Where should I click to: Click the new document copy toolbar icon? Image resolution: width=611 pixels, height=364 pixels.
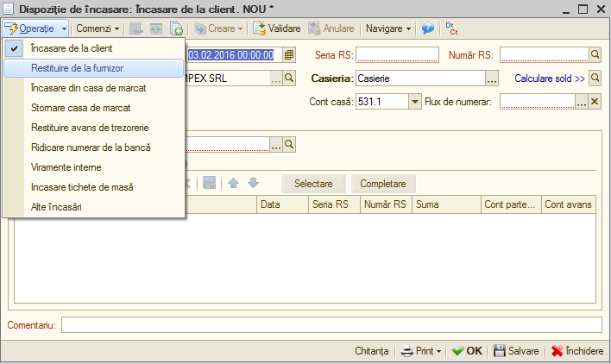[176, 28]
